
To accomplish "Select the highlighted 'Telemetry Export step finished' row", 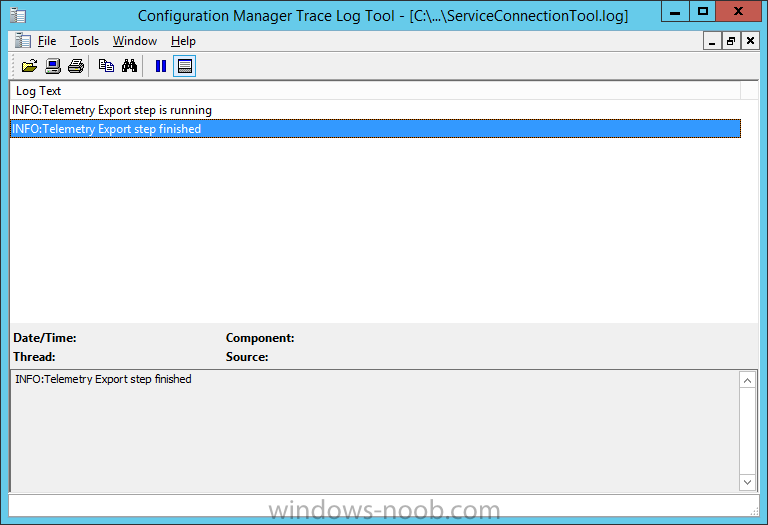I will tap(375, 129).
